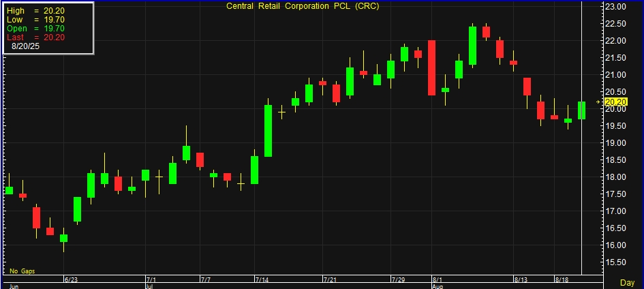Click the 7/1 date axis label

tap(151, 279)
